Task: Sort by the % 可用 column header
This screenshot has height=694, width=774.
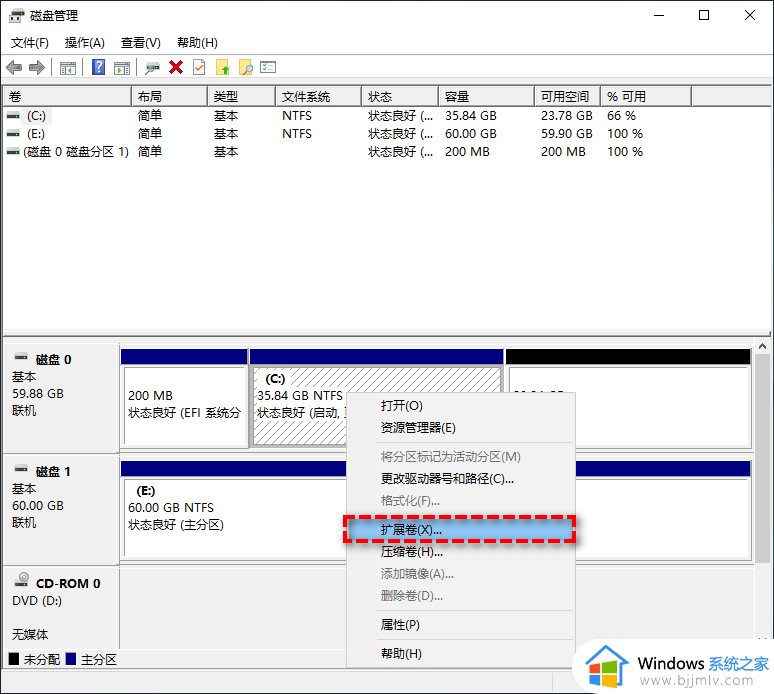Action: [646, 96]
